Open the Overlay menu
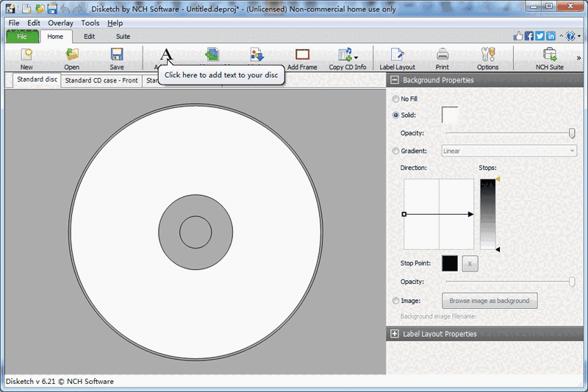This screenshot has height=392, width=588. 60,23
